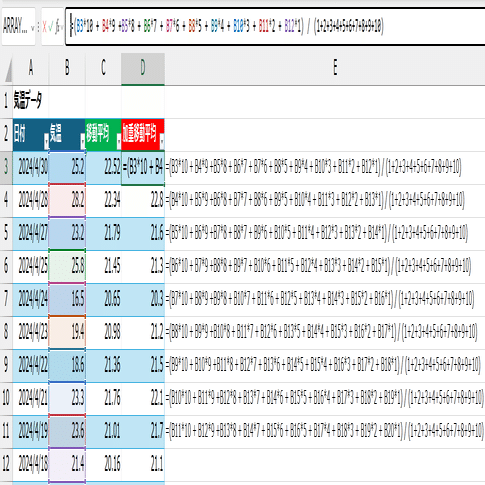This screenshot has height=485, width=485.
Task: Open the 移動平均 column filter dropdown
Action: tap(119, 142)
